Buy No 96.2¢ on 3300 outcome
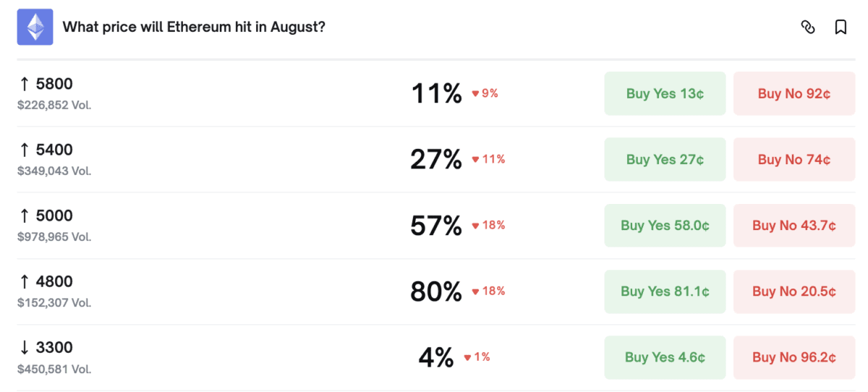Screen dimensions: 868x392 tap(794, 357)
